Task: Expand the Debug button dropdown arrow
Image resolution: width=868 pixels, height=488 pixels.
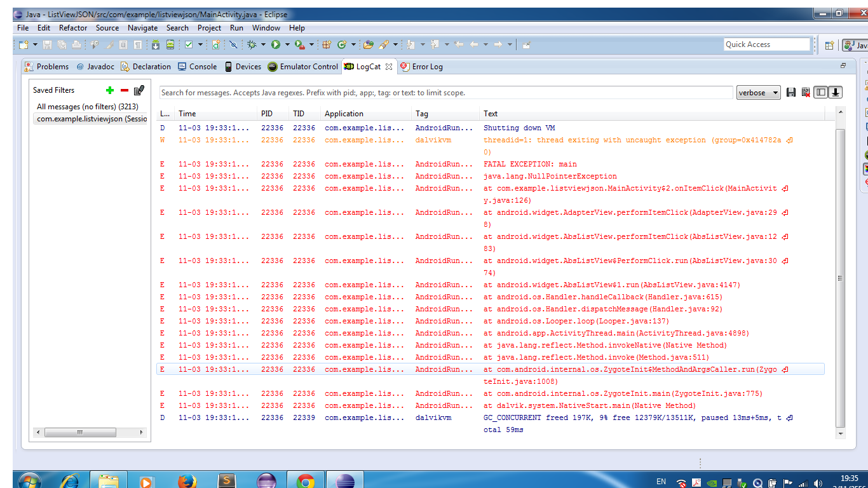Action: pyautogui.click(x=263, y=44)
